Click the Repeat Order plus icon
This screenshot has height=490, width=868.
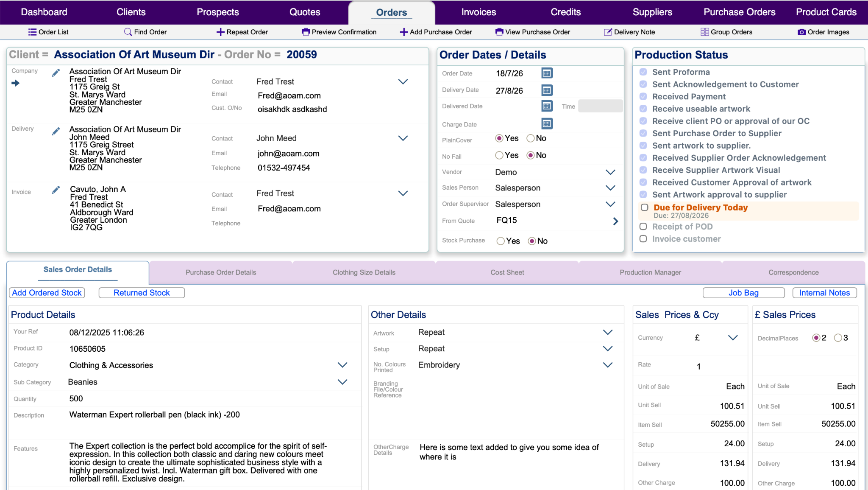coord(220,32)
